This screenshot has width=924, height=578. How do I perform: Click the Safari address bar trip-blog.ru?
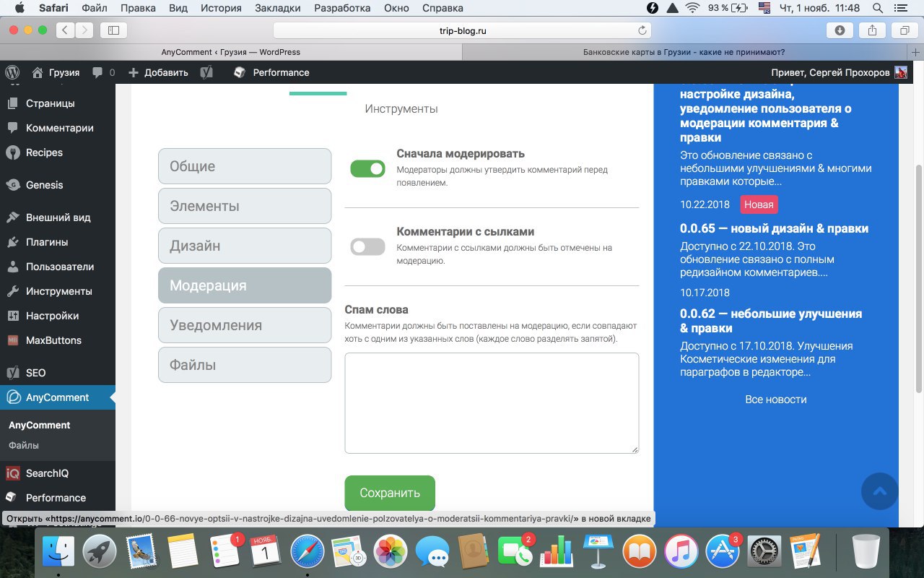[x=462, y=30]
